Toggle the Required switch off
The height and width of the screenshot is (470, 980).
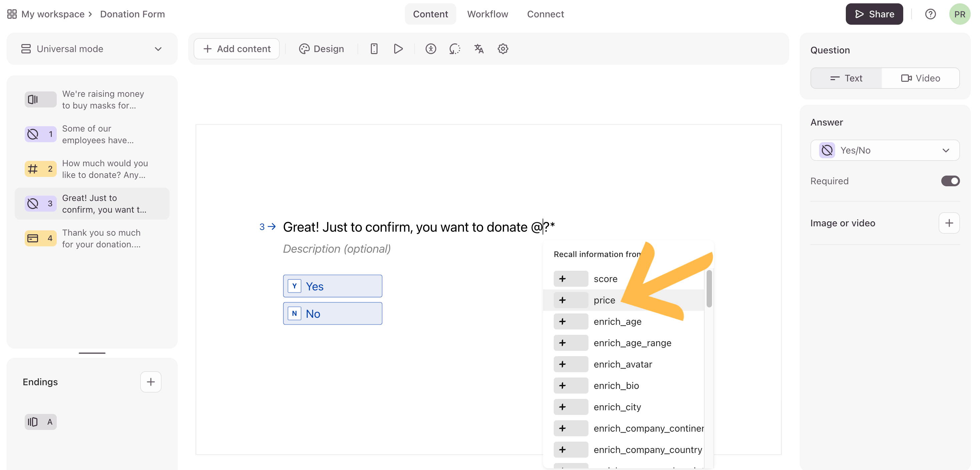(950, 181)
